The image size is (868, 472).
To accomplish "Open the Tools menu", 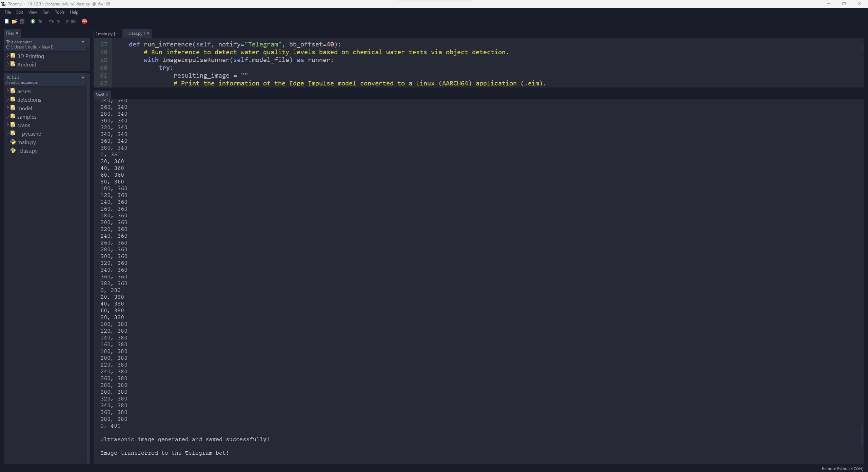I will pos(60,12).
